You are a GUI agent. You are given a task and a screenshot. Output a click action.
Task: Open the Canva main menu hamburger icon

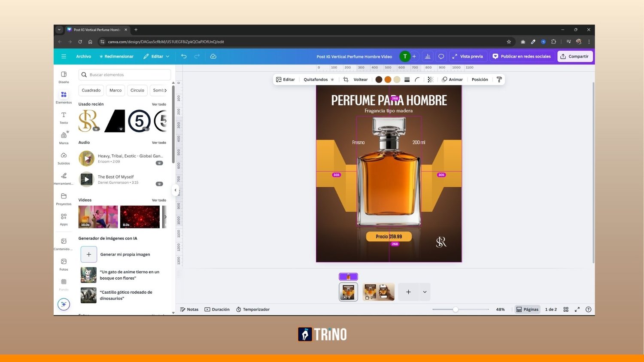click(x=64, y=56)
